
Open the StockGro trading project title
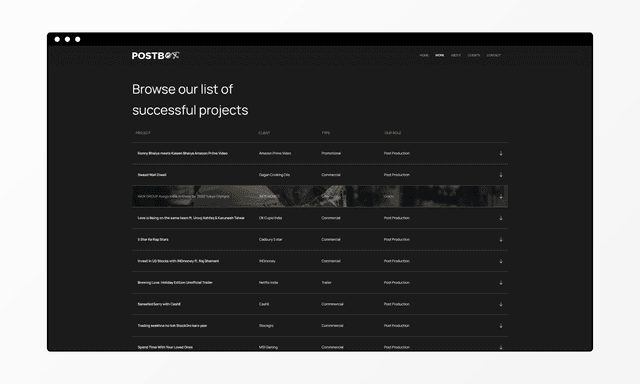tap(172, 326)
